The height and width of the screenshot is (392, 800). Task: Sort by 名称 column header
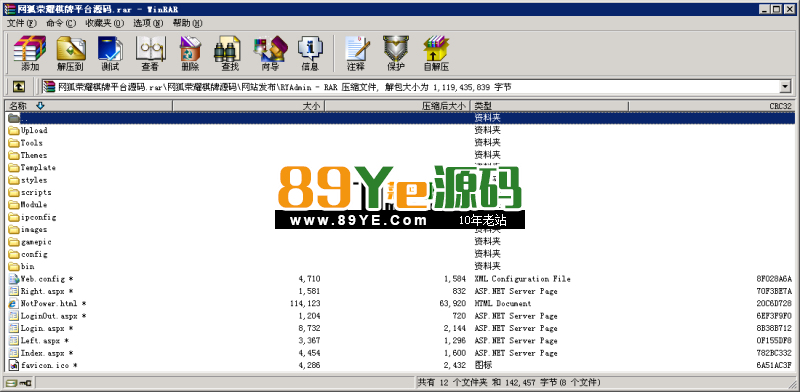pyautogui.click(x=89, y=106)
